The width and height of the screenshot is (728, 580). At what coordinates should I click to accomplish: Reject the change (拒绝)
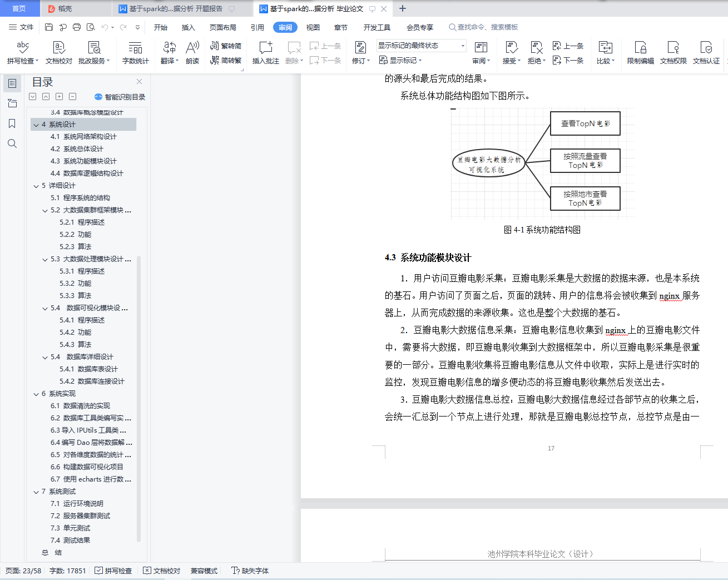coord(536,53)
